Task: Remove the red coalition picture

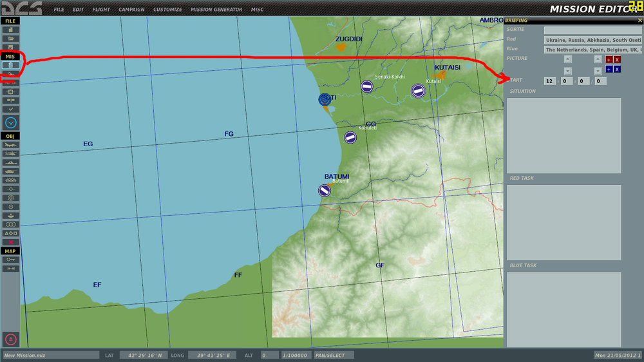Action: coord(617,59)
